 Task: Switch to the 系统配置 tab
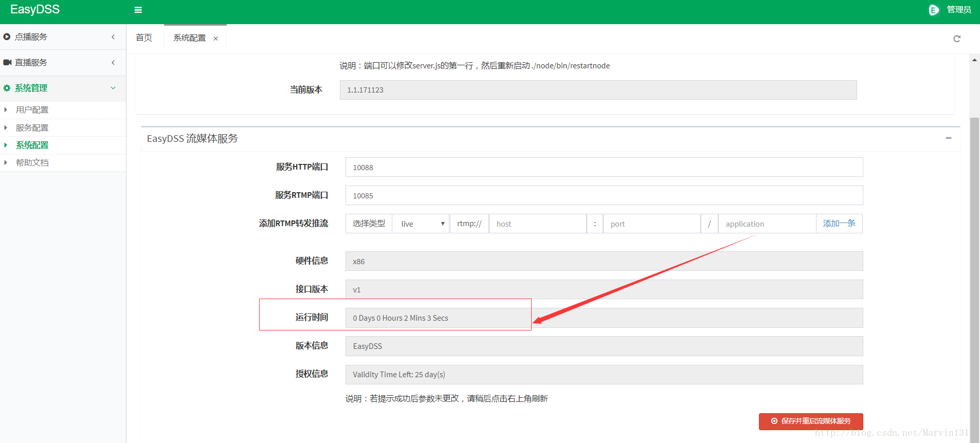(189, 38)
